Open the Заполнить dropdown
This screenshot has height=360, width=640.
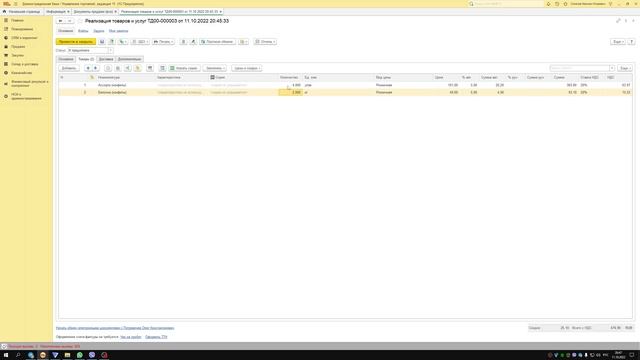coord(215,68)
